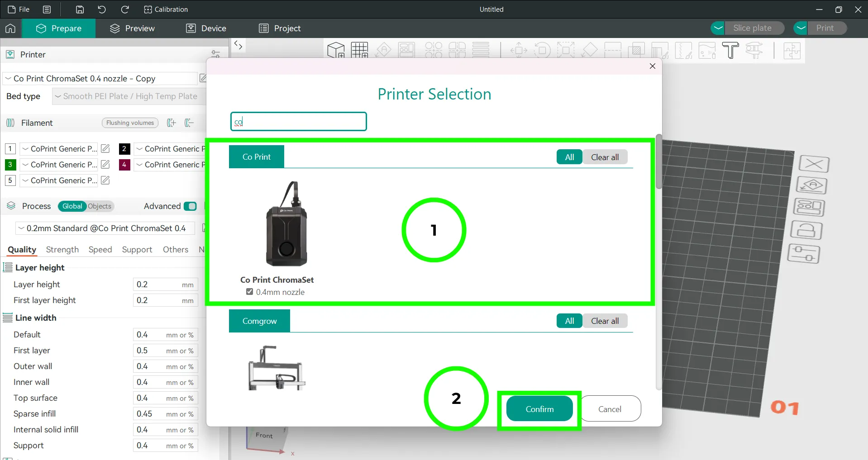Select the Support painting tool icon
This screenshot has width=868, height=460.
(x=660, y=50)
